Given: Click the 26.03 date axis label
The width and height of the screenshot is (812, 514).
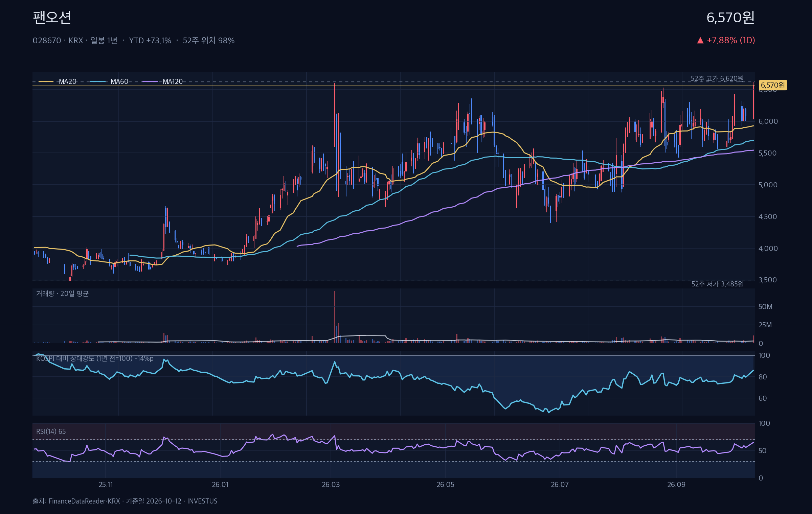Looking at the screenshot, I should [x=331, y=485].
